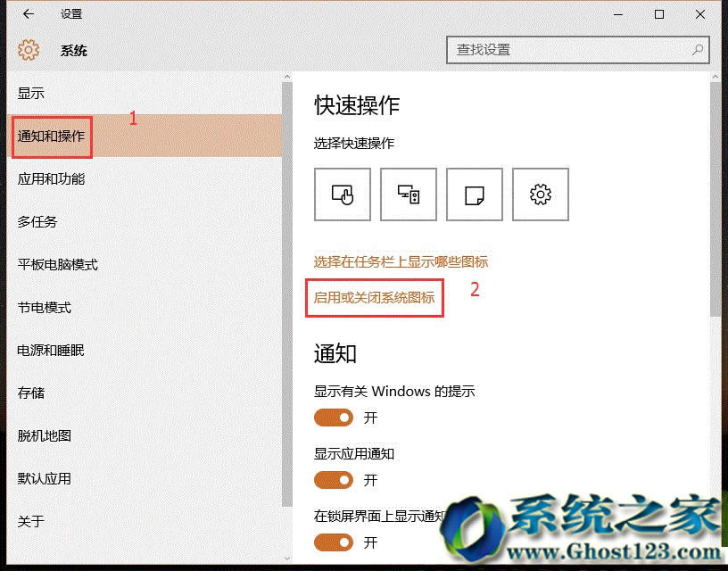Select the all settings gear quick action tile
Image resolution: width=728 pixels, height=571 pixels.
pos(541,194)
